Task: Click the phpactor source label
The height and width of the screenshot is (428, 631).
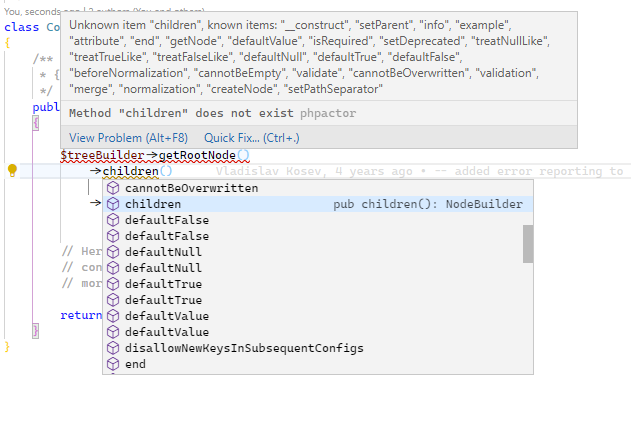Action: (x=328, y=113)
